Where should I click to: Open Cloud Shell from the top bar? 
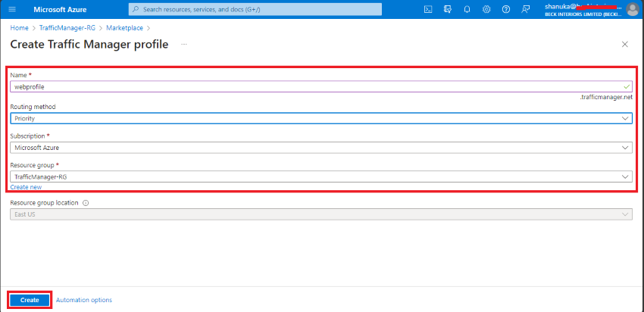tap(428, 9)
